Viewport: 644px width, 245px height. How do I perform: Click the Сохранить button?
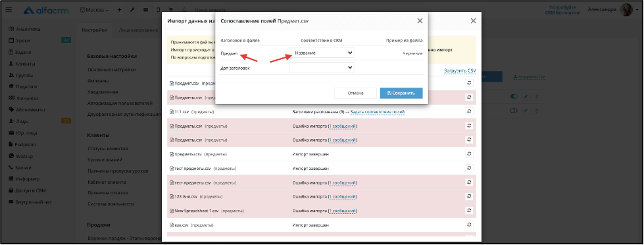[x=401, y=93]
